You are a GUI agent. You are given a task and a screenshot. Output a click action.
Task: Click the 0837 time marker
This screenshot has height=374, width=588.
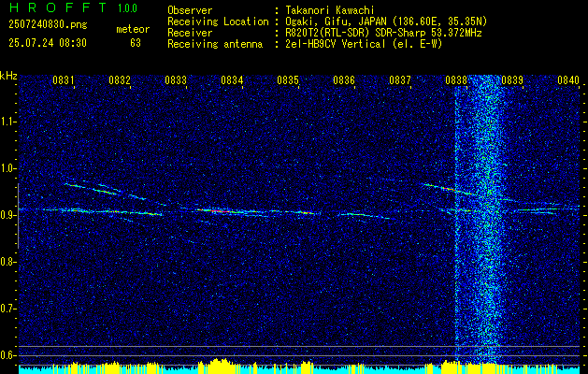click(x=400, y=79)
